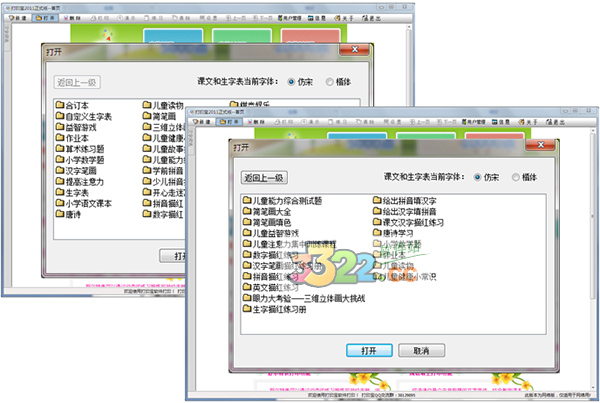Select folder 小学语文课本 in the back dialog
Screen dimensions: 600x403
pos(83,203)
